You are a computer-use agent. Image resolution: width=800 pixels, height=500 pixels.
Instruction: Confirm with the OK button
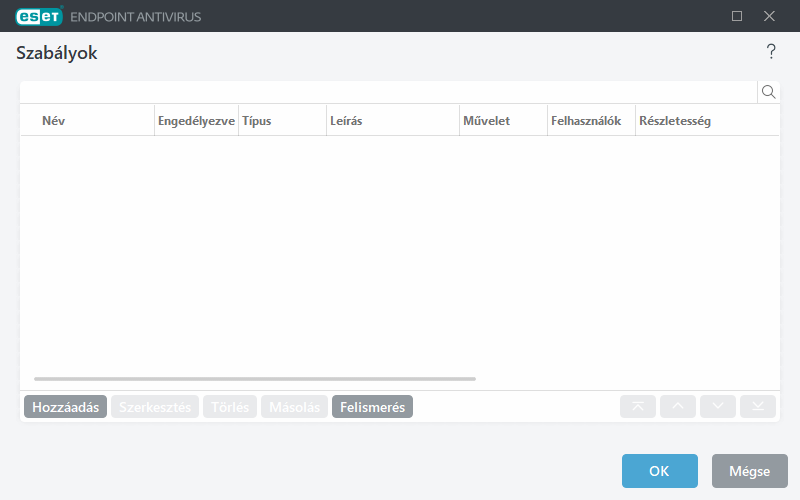click(x=660, y=471)
